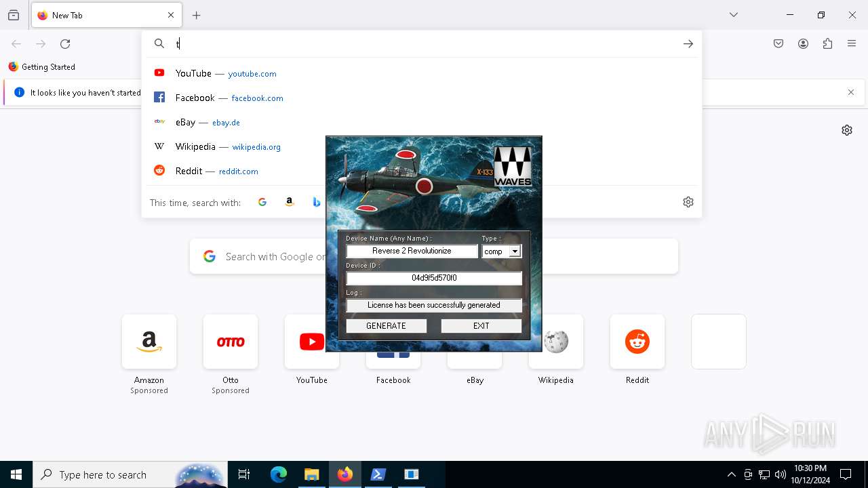Go back one page
Image resolution: width=868 pixels, height=488 pixels.
16,44
